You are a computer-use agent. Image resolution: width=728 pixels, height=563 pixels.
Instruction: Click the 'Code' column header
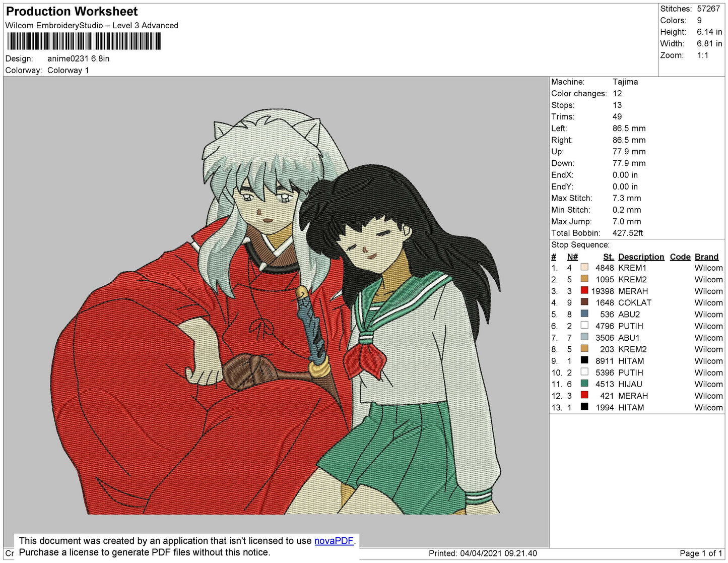pos(680,257)
